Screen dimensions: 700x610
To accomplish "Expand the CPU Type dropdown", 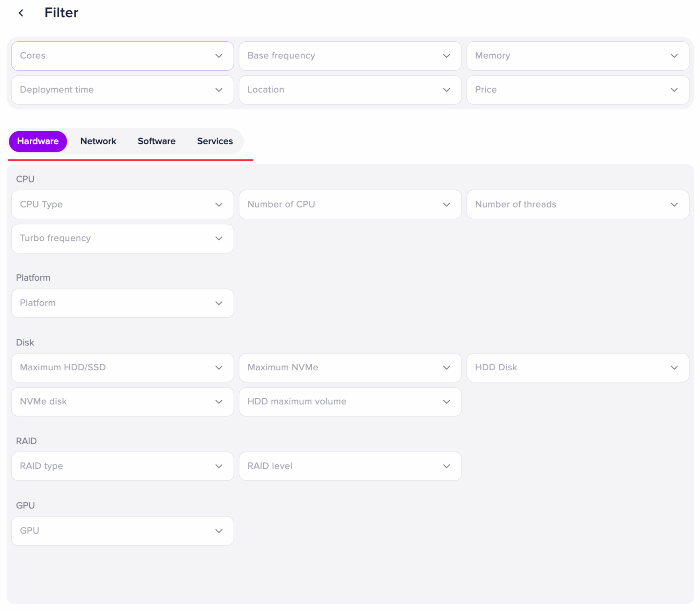I will tap(122, 205).
